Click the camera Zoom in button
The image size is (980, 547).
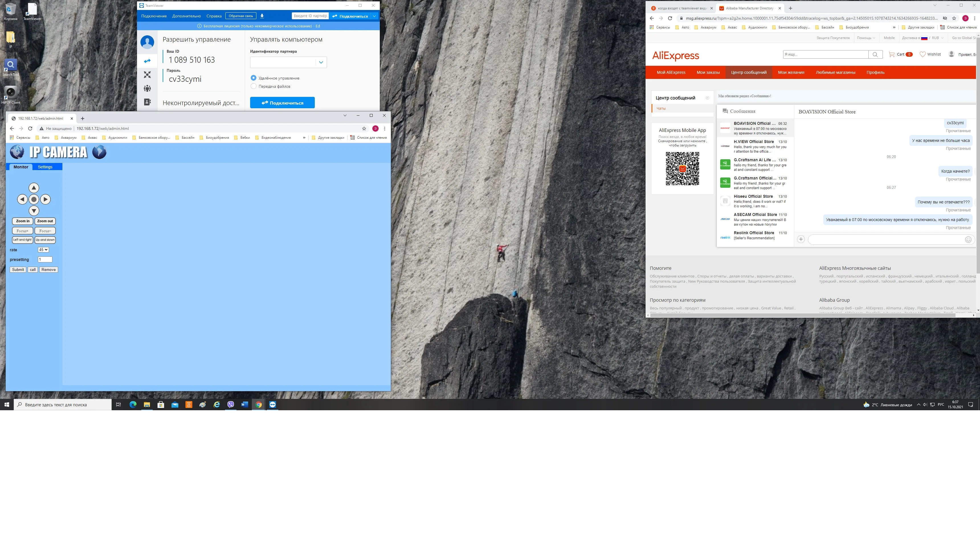[23, 221]
